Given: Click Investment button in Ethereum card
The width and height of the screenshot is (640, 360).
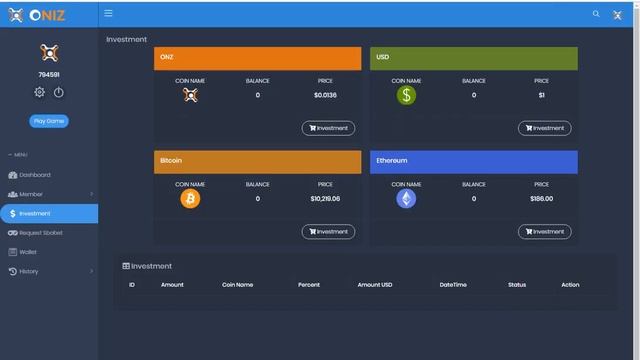Looking at the screenshot, I should (544, 232).
